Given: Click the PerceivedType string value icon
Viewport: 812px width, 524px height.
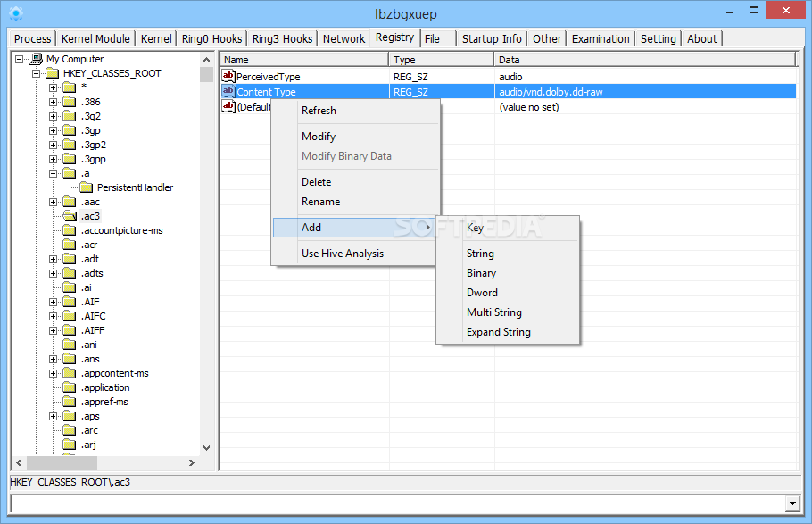Looking at the screenshot, I should [x=228, y=76].
